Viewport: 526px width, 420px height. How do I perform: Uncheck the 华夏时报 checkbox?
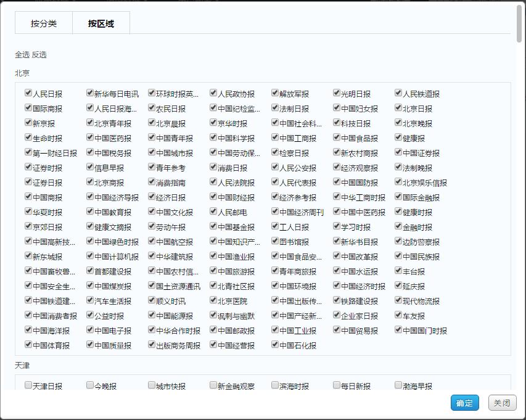tap(28, 211)
